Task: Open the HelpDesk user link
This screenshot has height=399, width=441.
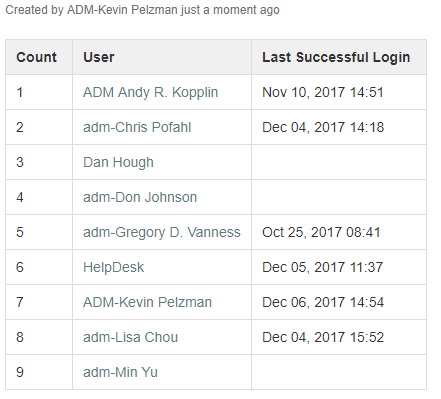Action: (113, 267)
